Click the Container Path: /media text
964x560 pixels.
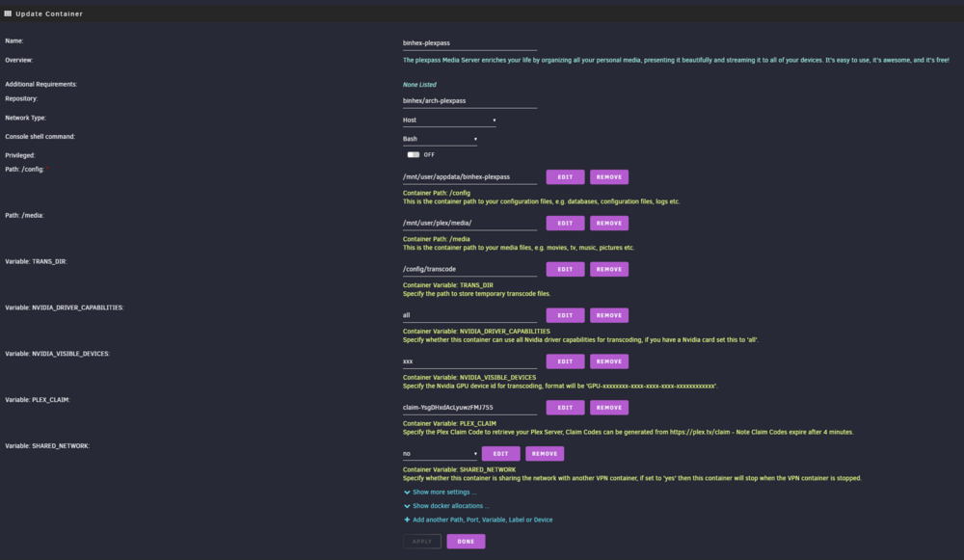436,239
